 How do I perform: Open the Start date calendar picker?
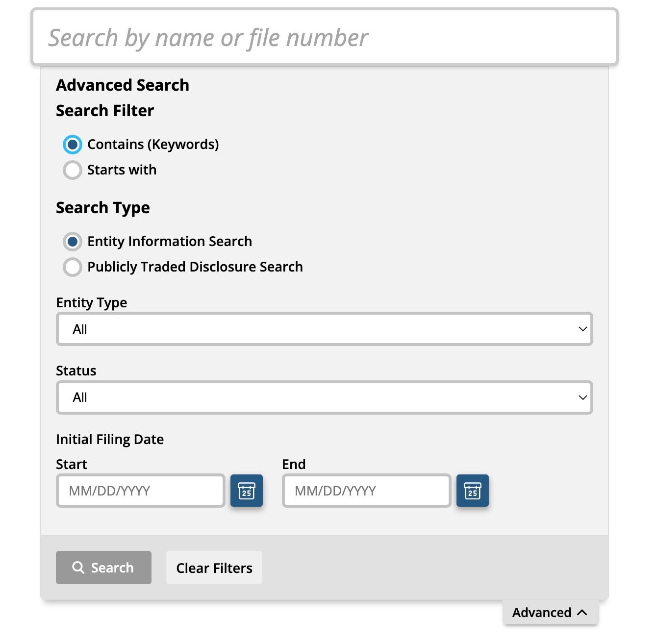247,491
